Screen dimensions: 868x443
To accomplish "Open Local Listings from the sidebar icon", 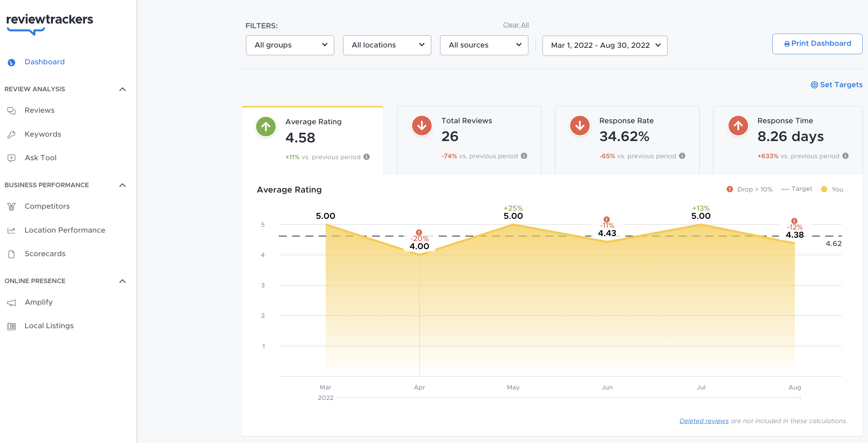I will click(11, 326).
